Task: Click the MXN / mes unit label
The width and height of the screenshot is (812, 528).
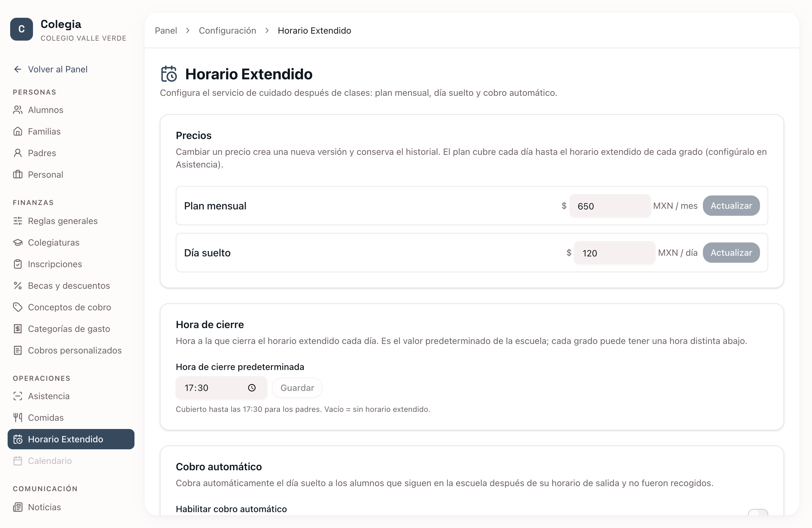Action: coord(675,206)
